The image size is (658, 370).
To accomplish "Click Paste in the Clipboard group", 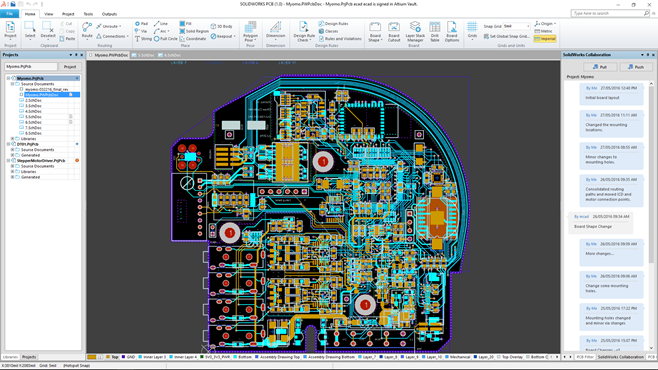I will coord(68,39).
